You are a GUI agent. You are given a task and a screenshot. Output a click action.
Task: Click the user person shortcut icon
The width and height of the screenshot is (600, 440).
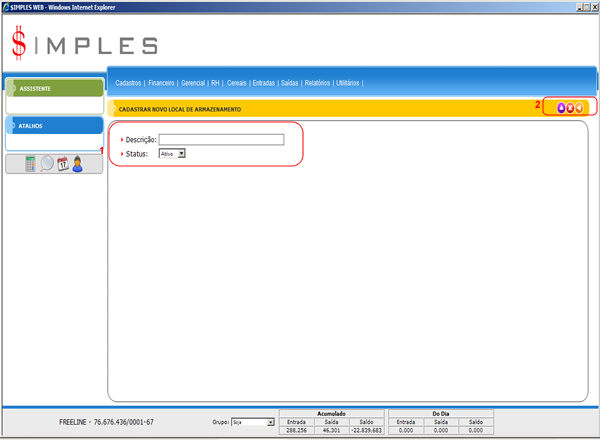(x=77, y=164)
